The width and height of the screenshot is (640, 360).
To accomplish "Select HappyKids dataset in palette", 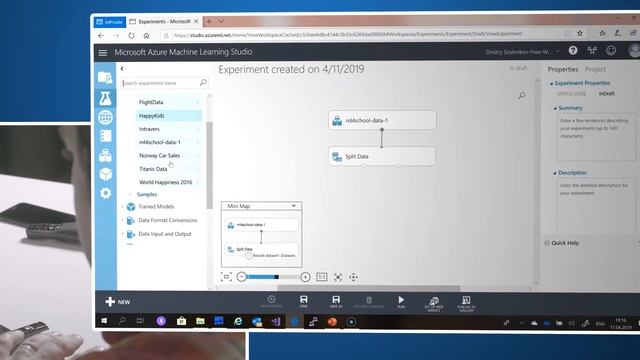I will [168, 116].
